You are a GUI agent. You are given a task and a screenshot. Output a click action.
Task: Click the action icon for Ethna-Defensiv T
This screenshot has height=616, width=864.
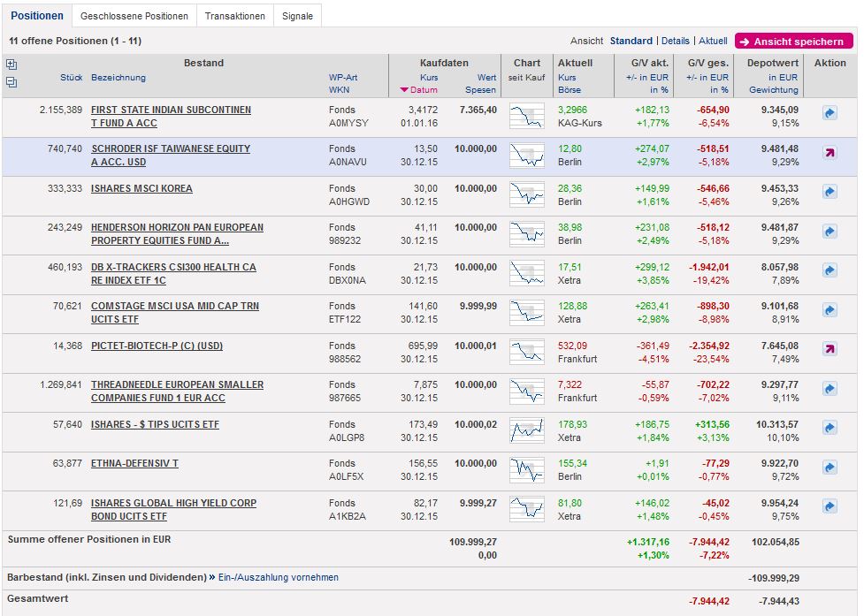(x=830, y=467)
